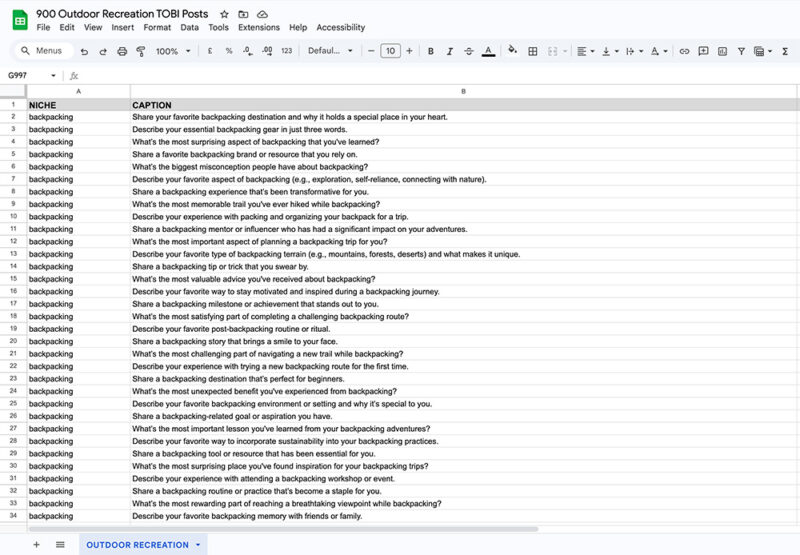This screenshot has width=800, height=555.
Task: Open the fill color picker
Action: tap(512, 51)
